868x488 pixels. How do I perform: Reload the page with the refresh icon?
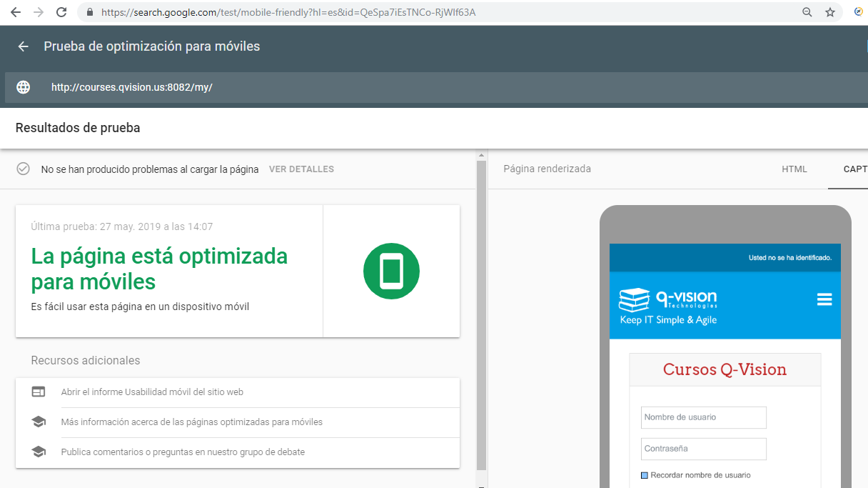coord(61,12)
